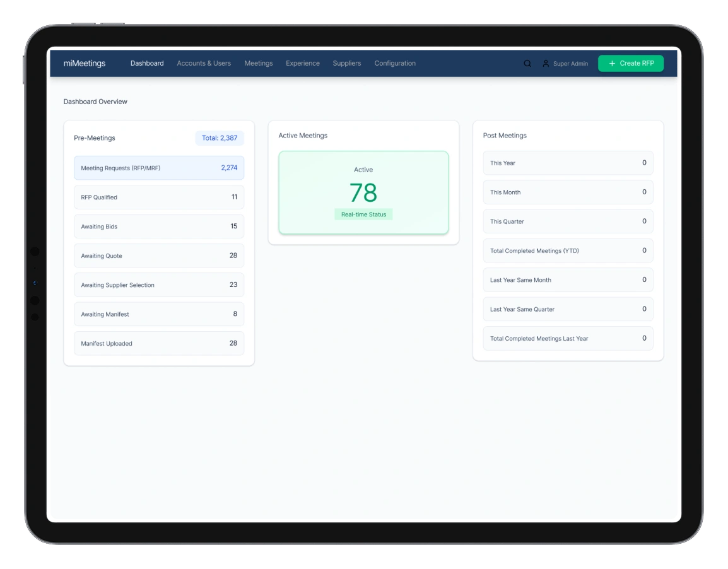Select the This Quarter post-meetings row
Image resolution: width=728 pixels, height=569 pixels.
[x=568, y=221]
